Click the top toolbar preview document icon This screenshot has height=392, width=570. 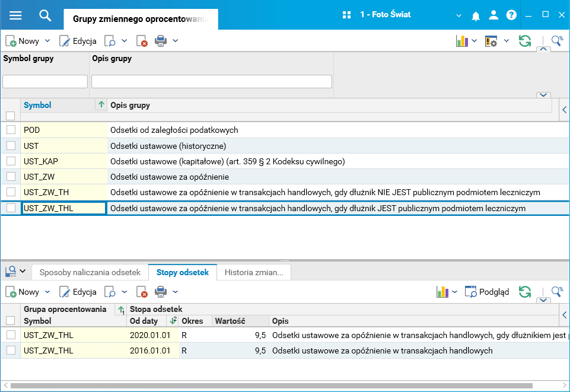click(x=110, y=41)
